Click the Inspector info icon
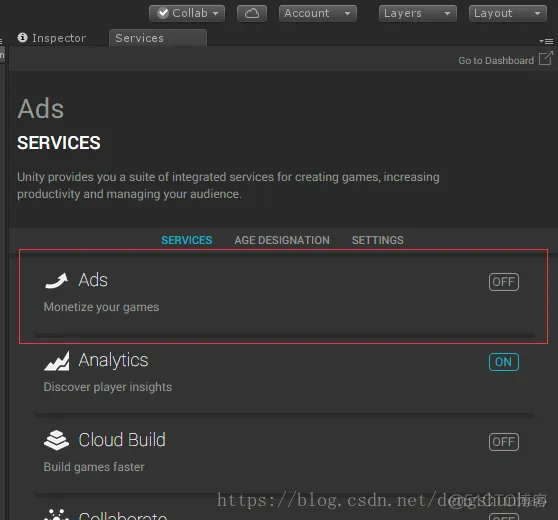 click(22, 37)
